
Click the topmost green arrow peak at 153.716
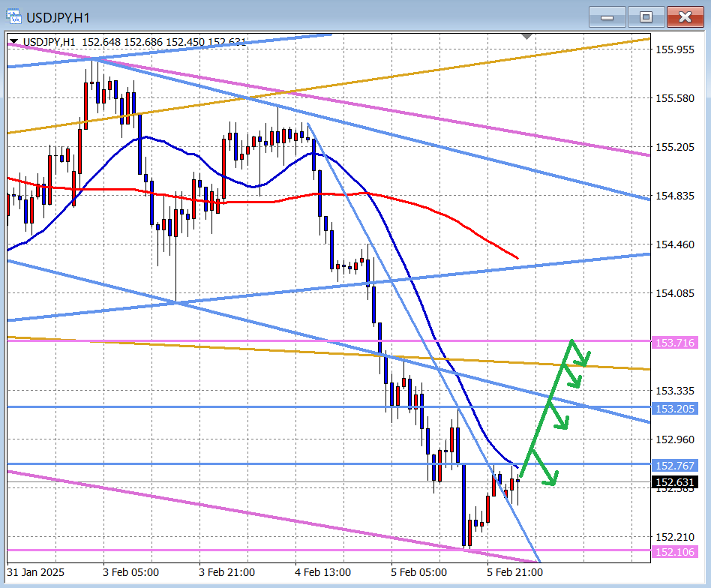pos(572,341)
